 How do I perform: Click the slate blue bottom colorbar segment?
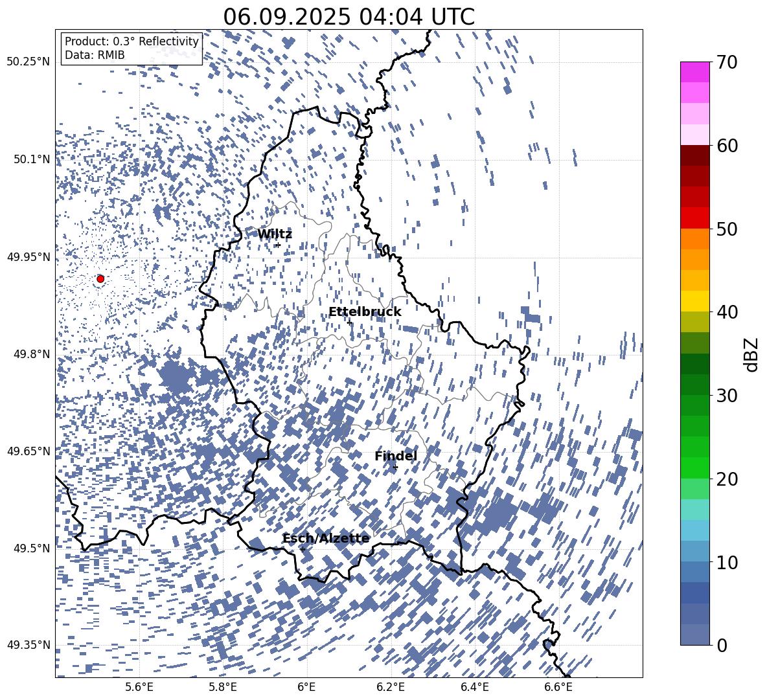click(694, 635)
